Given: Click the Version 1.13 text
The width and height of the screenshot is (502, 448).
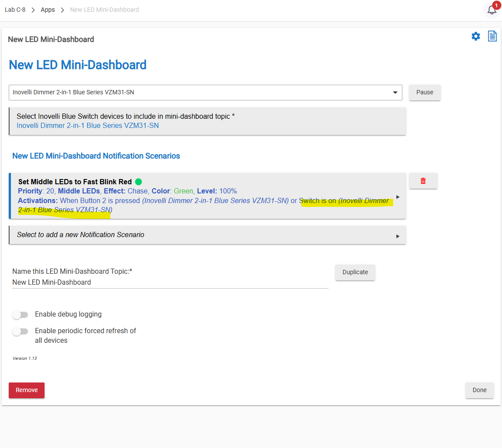Looking at the screenshot, I should (24, 358).
